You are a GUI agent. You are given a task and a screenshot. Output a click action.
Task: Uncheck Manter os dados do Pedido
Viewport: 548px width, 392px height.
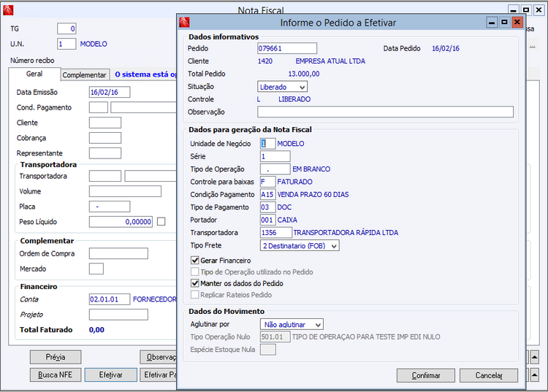[x=195, y=283]
